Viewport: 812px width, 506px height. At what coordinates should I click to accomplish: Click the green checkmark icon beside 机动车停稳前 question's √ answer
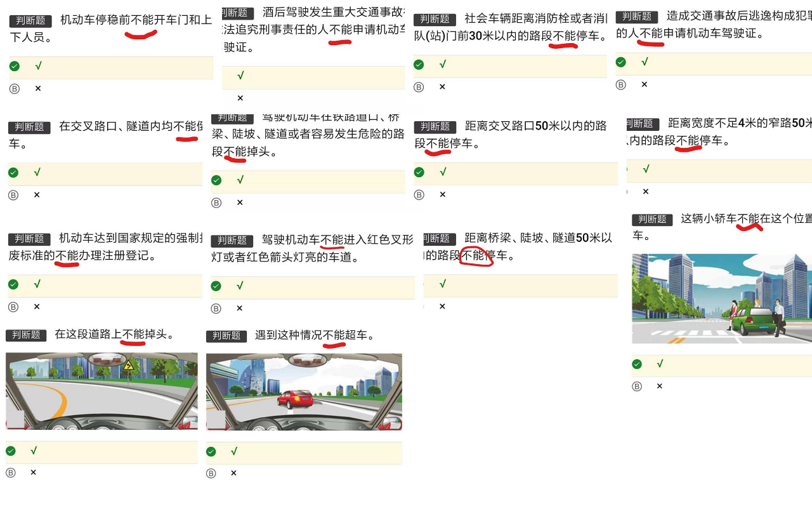coord(13,65)
